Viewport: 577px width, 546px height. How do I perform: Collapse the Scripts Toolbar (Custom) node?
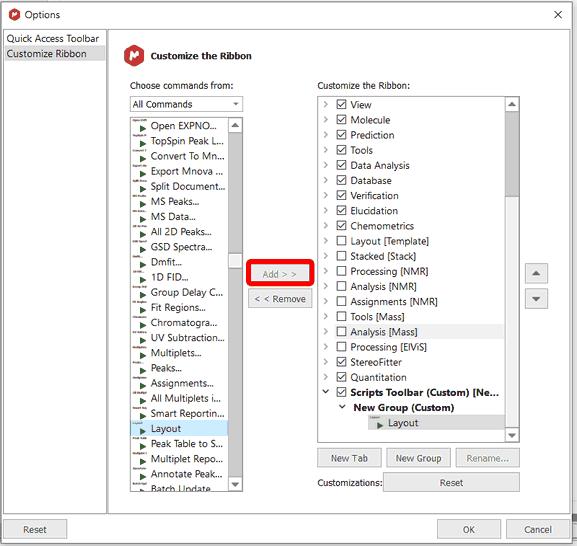click(x=325, y=392)
